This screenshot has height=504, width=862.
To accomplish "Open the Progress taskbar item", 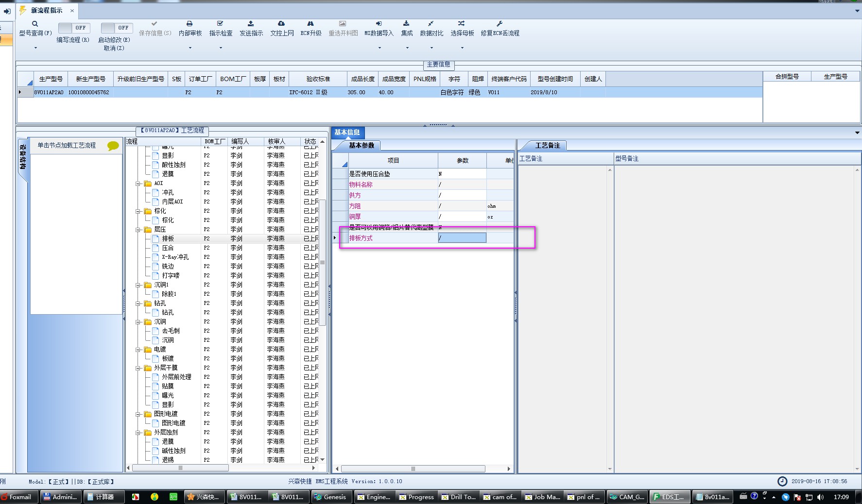I will 416,497.
